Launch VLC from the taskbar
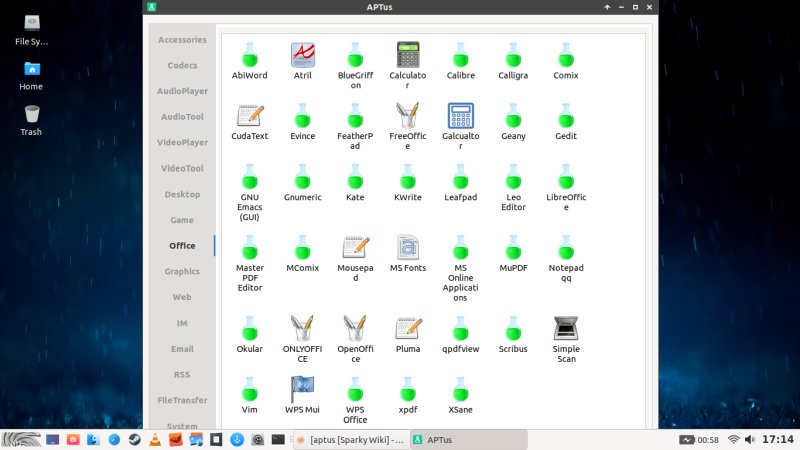The height and width of the screenshot is (450, 800). coord(155,440)
